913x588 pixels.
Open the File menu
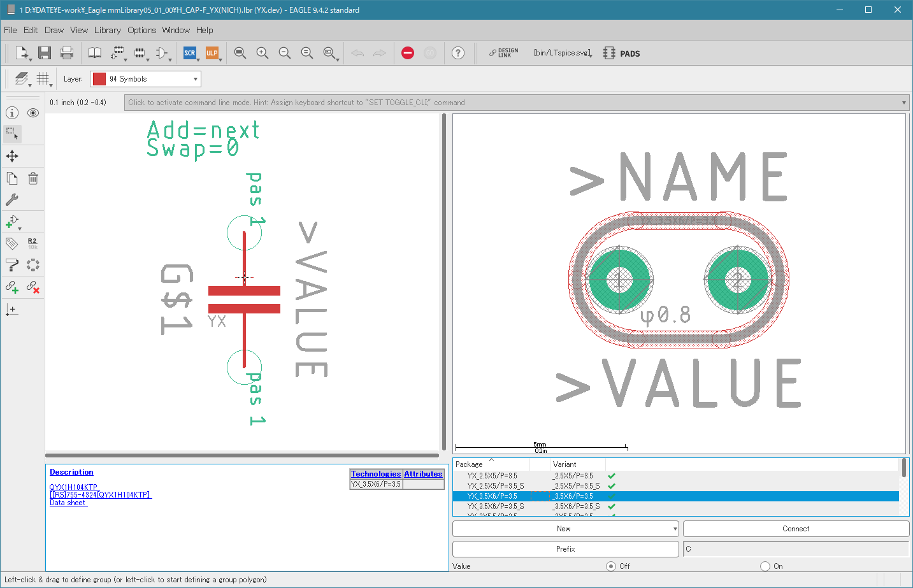[10, 30]
